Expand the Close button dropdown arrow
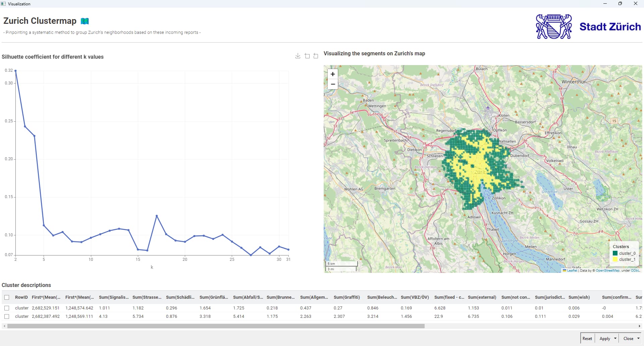Image resolution: width=644 pixels, height=346 pixels. (x=638, y=338)
